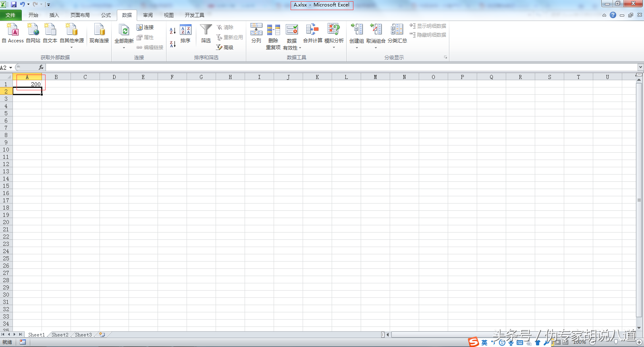
Task: Click Subtotal (分类汇总)
Action: tap(397, 33)
